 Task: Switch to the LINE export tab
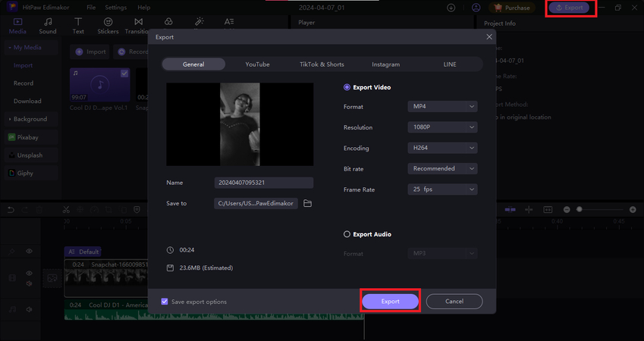[x=450, y=64]
